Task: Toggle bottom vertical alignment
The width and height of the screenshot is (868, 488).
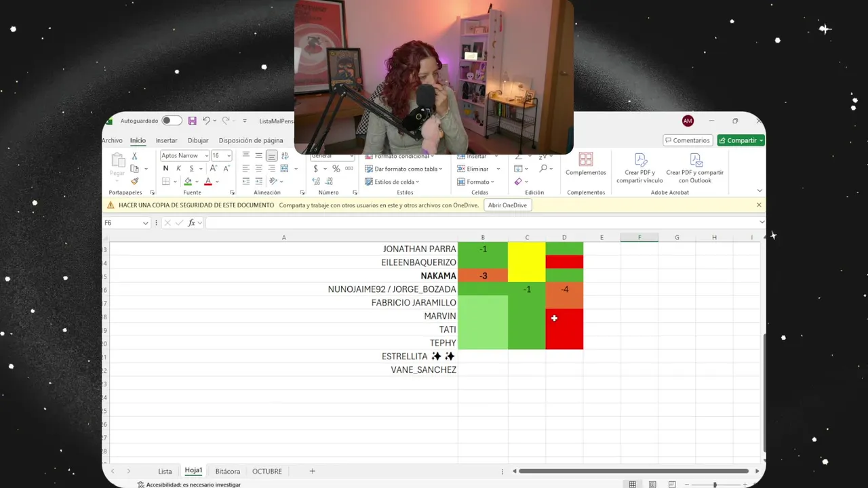Action: point(271,156)
